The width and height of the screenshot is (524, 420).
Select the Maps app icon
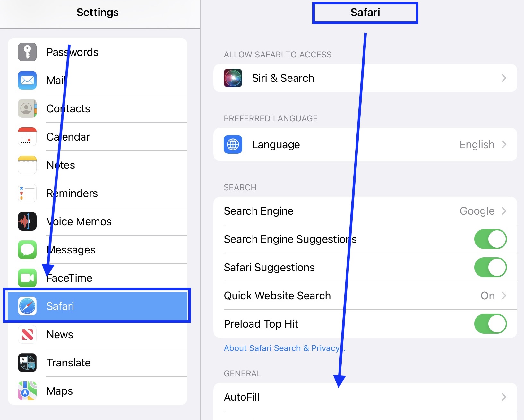coord(27,391)
